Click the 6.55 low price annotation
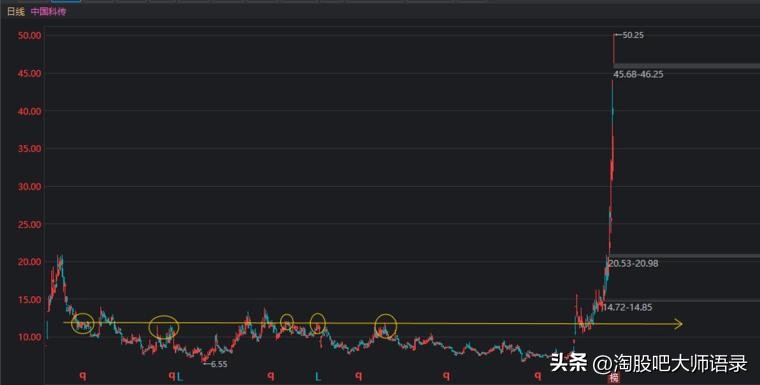Screen dimensions: 760x385 [x=219, y=364]
